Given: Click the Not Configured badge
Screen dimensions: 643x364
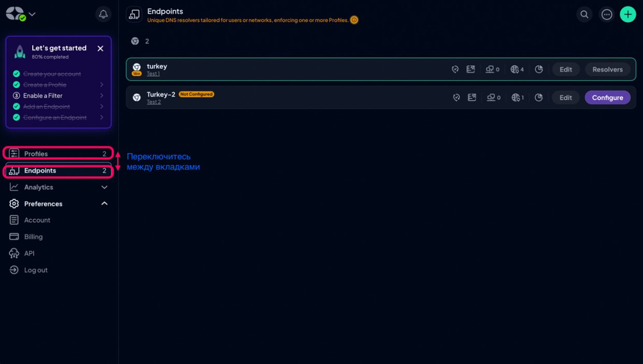Looking at the screenshot, I should (x=196, y=94).
